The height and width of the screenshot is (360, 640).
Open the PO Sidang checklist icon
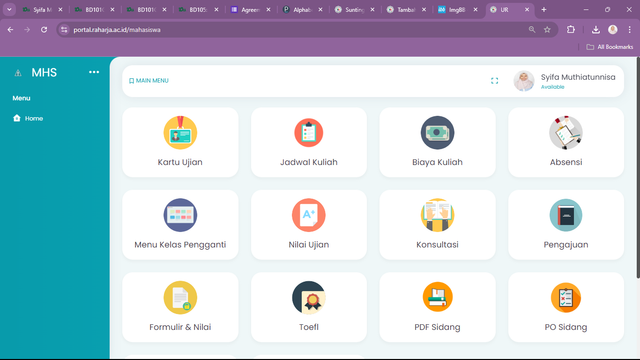pos(566,298)
